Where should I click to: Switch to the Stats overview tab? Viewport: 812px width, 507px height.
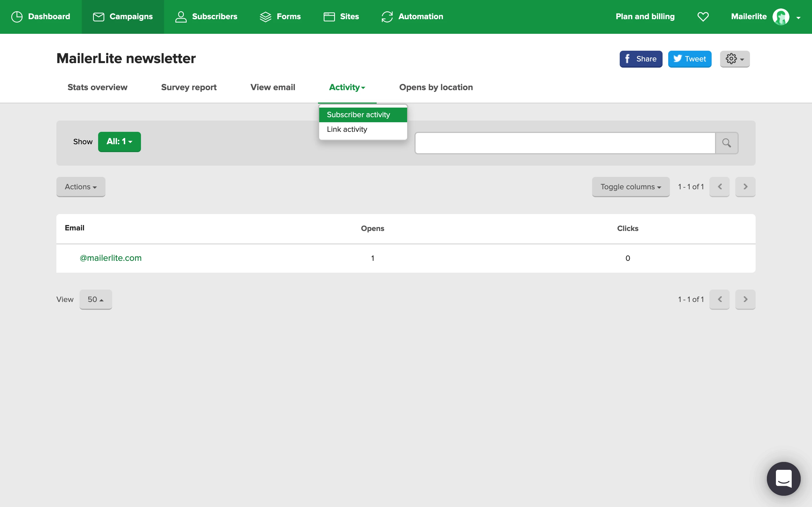coord(97,88)
